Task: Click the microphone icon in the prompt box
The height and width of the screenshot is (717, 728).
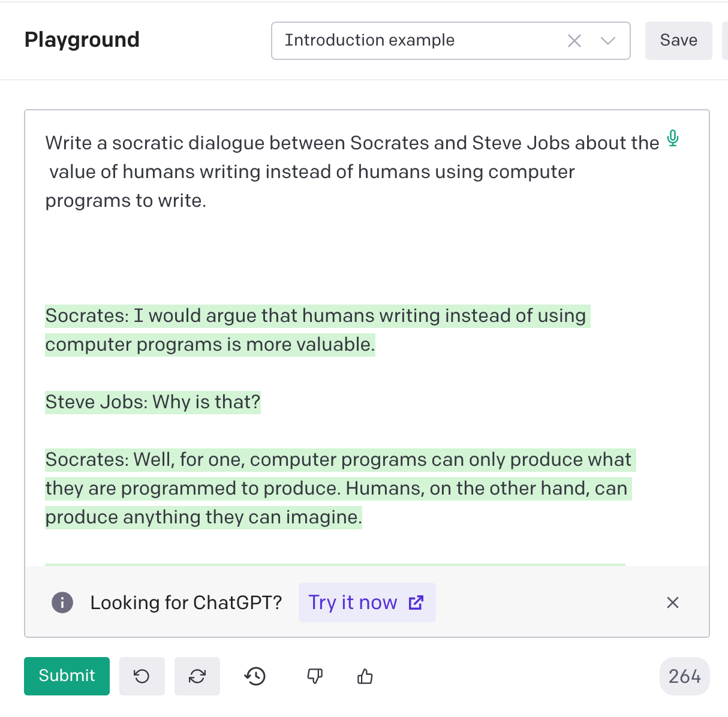Action: 673,138
